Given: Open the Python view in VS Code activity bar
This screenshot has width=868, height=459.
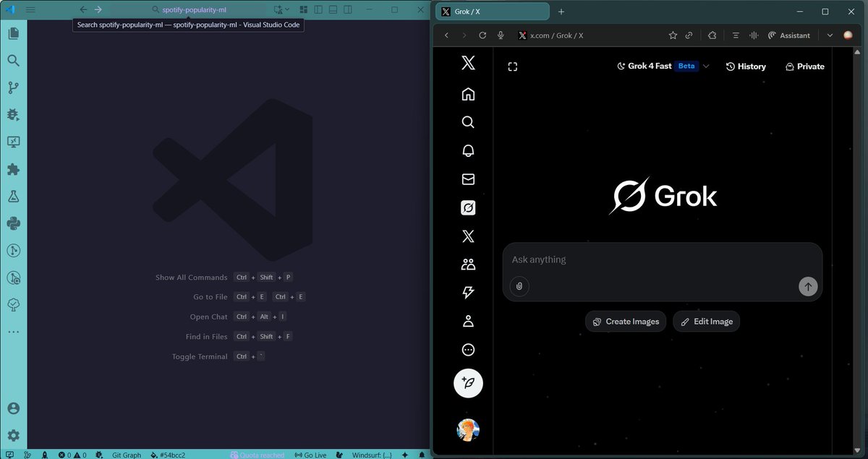Looking at the screenshot, I should (13, 223).
